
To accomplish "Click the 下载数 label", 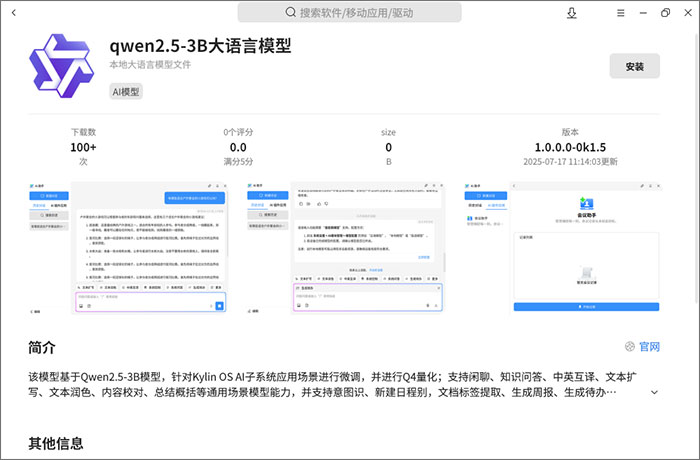I will 83,132.
